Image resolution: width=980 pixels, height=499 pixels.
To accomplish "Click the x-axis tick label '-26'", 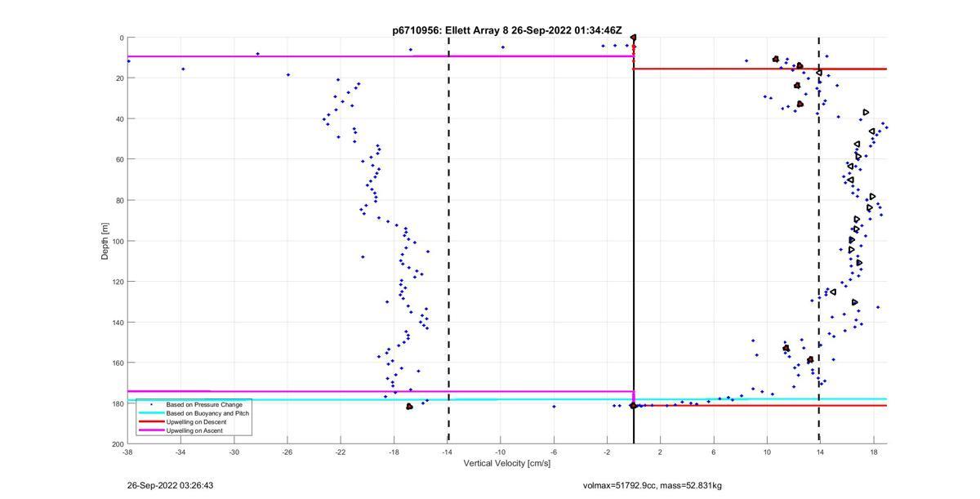I will coord(287,452).
